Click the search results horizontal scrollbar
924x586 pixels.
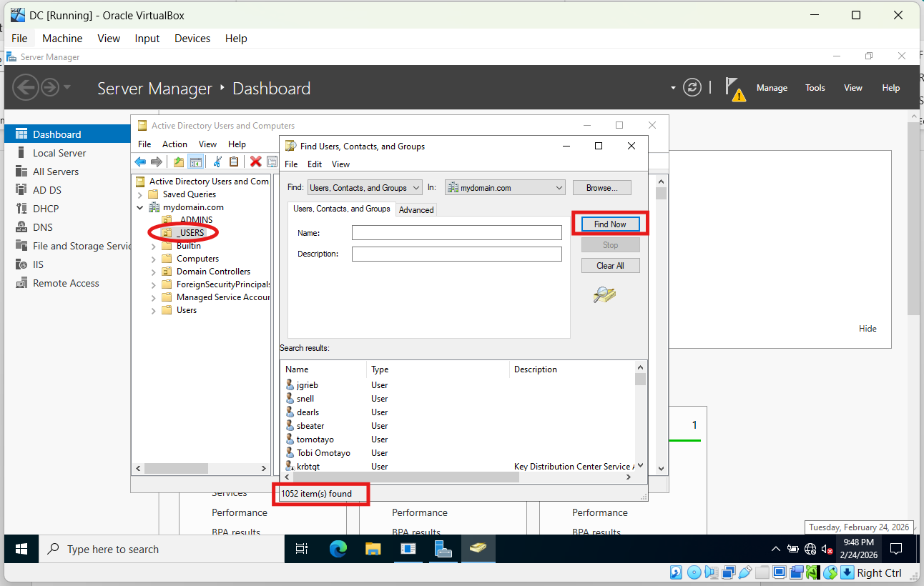458,477
